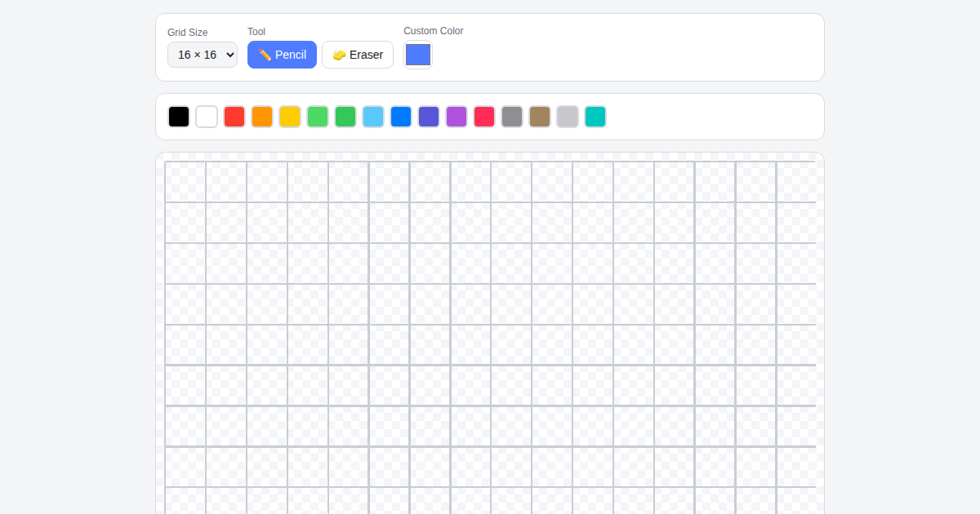Pick the dark green palette swatch
The width and height of the screenshot is (980, 514).
point(345,117)
